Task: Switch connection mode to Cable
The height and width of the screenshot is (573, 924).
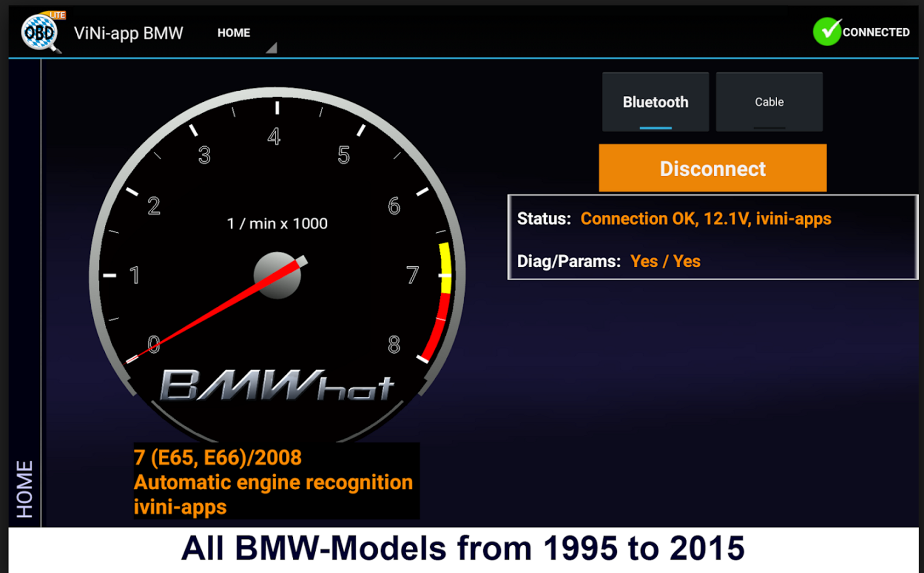Action: [769, 102]
